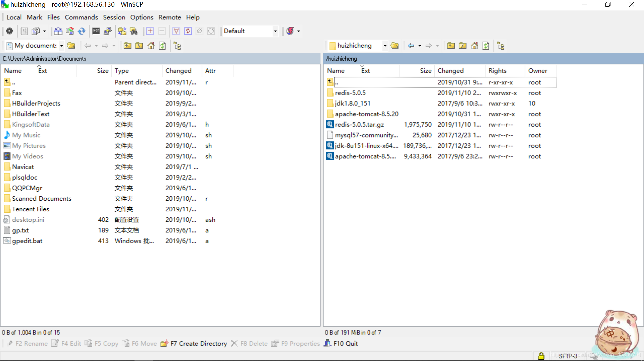Expand the My documents drive dropdown
This screenshot has width=644, height=361.
point(61,46)
